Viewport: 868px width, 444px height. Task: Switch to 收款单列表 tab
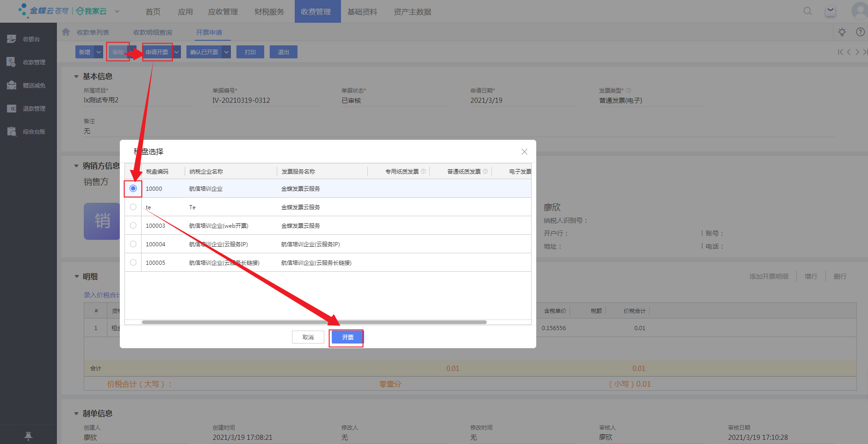[x=93, y=32]
